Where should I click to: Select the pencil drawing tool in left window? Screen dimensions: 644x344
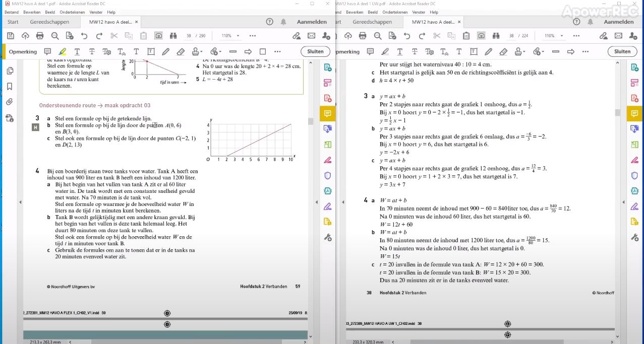(x=165, y=51)
